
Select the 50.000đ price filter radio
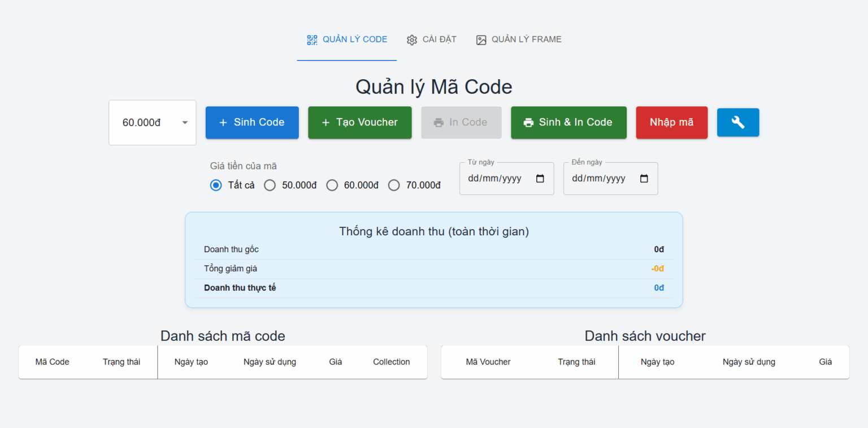[270, 185]
